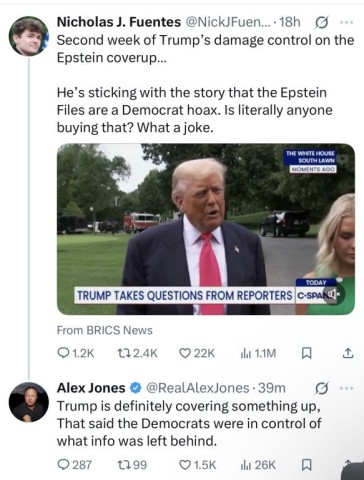This screenshot has width=364, height=480.
Task: Open more options menu on Fuentes post
Action: (x=347, y=22)
